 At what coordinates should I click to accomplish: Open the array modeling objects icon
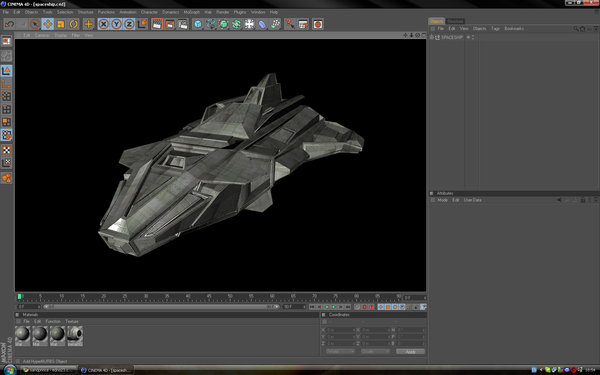coord(236,24)
